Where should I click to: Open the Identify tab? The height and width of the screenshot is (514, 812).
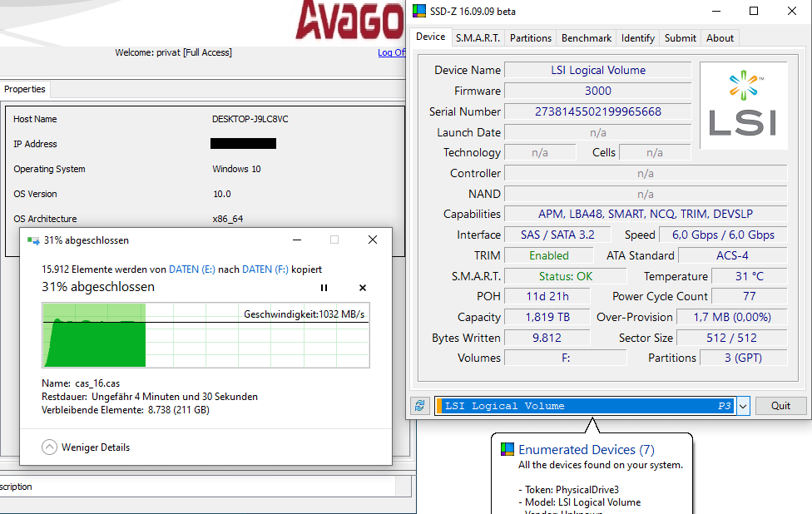[638, 38]
